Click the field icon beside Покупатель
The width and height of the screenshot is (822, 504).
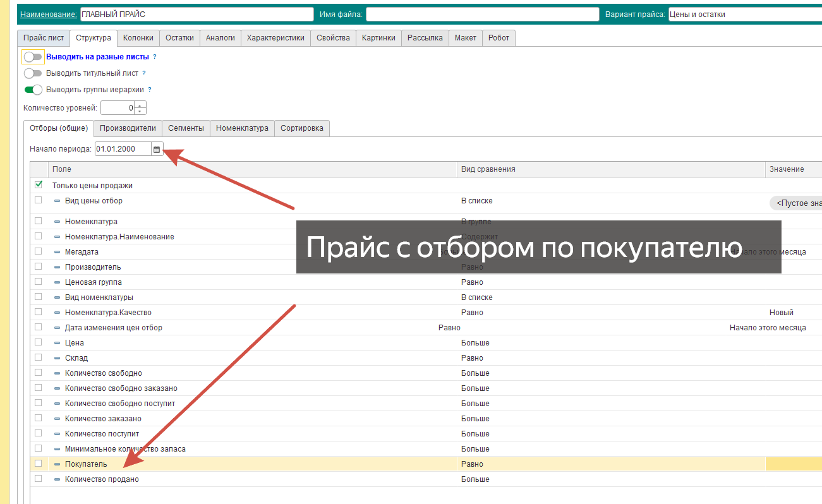pos(57,464)
